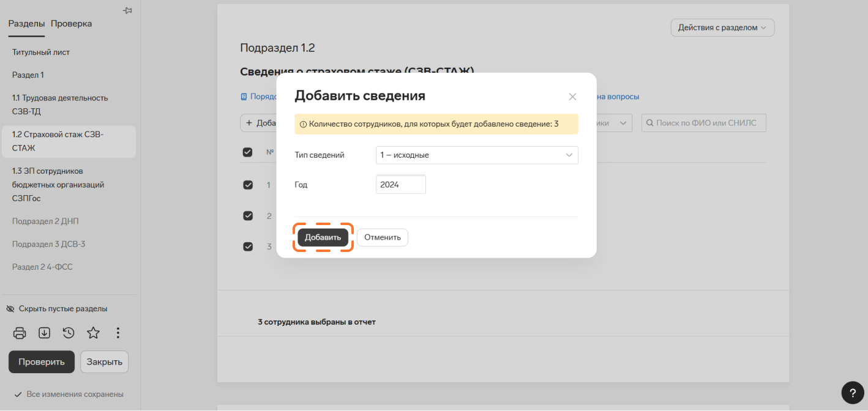Select 1.1 Трудовая деятельность СЗВ-ТД section
Image resolution: width=868 pixels, height=411 pixels.
pos(60,105)
